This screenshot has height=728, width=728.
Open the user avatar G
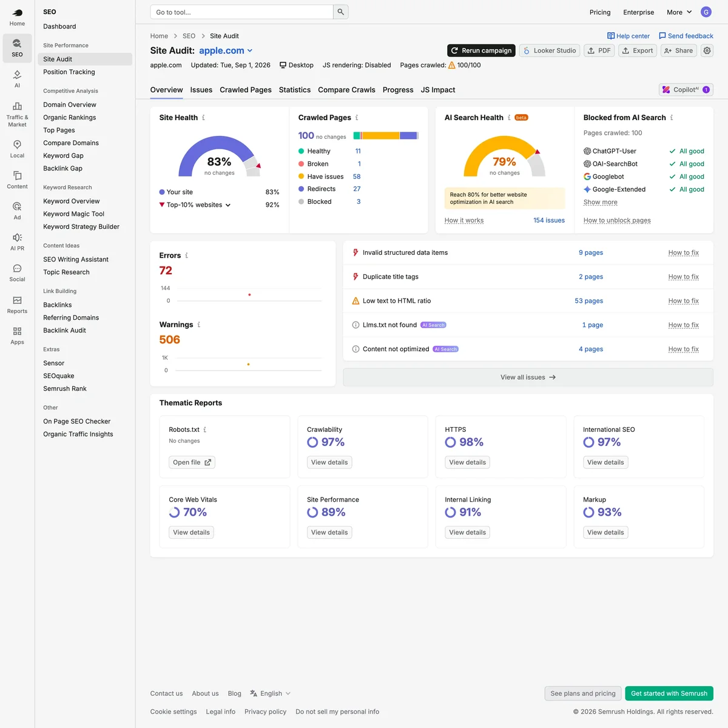706,12
